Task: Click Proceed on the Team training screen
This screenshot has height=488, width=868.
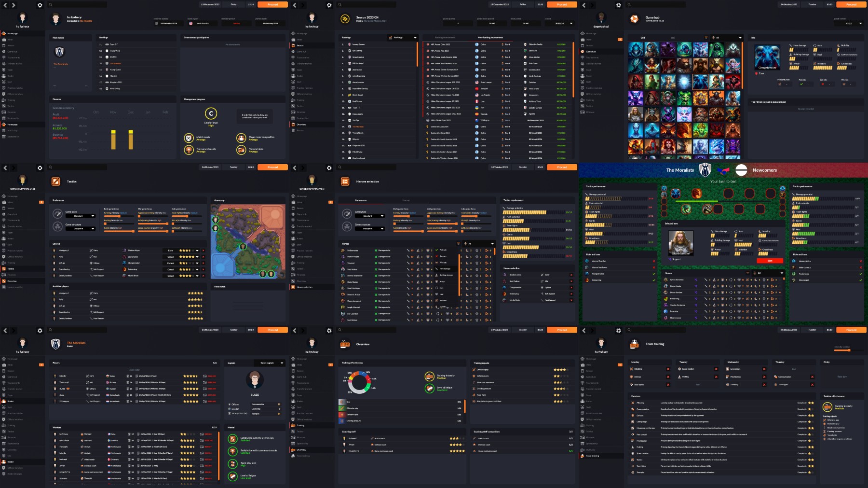Action: (851, 330)
